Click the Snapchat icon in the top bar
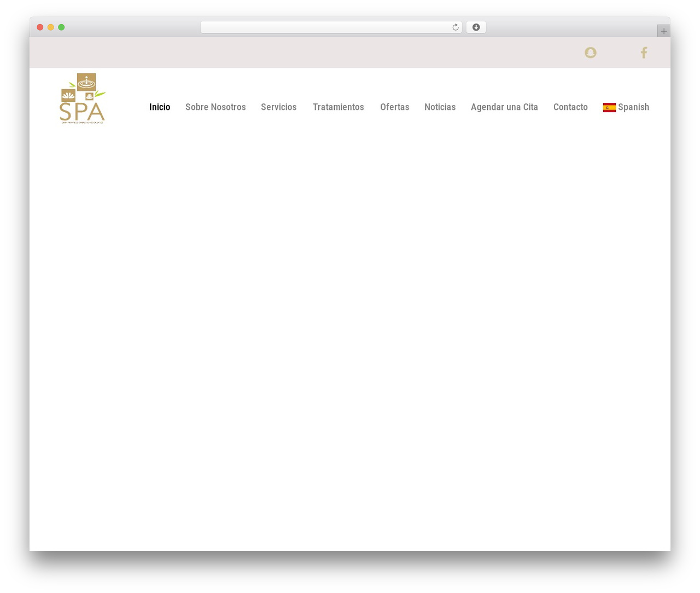The width and height of the screenshot is (700, 593). pos(590,53)
